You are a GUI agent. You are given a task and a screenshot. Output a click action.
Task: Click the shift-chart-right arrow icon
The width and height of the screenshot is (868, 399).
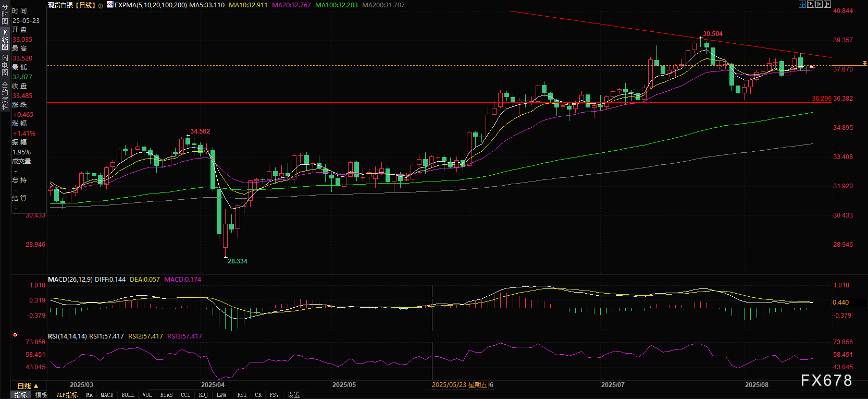pos(827,4)
